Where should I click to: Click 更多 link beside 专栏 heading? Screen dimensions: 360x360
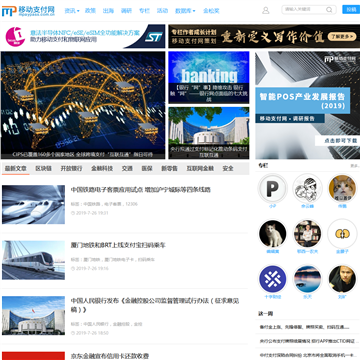[x=355, y=166]
